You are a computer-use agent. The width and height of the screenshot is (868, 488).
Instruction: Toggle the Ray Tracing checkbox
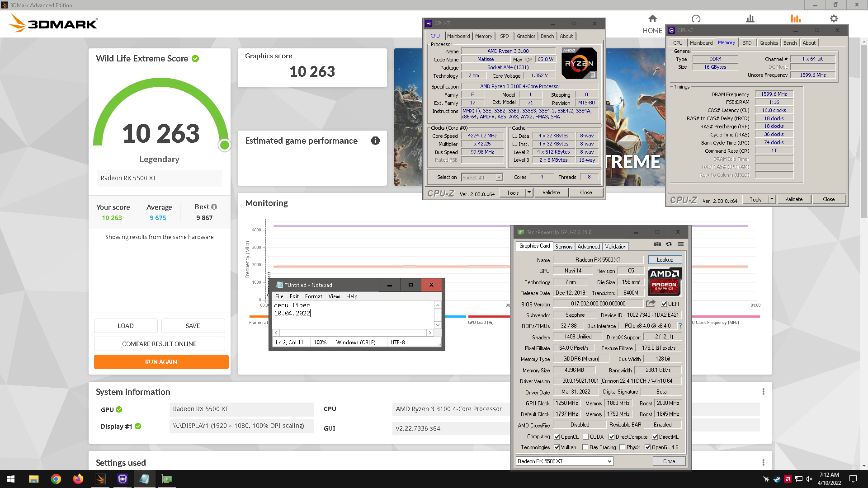pyautogui.click(x=585, y=447)
